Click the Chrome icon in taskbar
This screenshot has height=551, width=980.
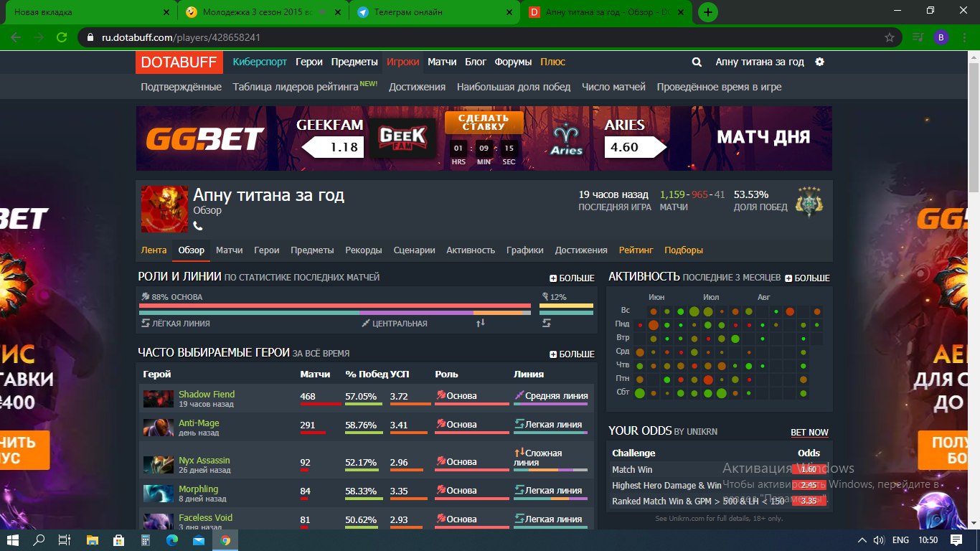225,540
